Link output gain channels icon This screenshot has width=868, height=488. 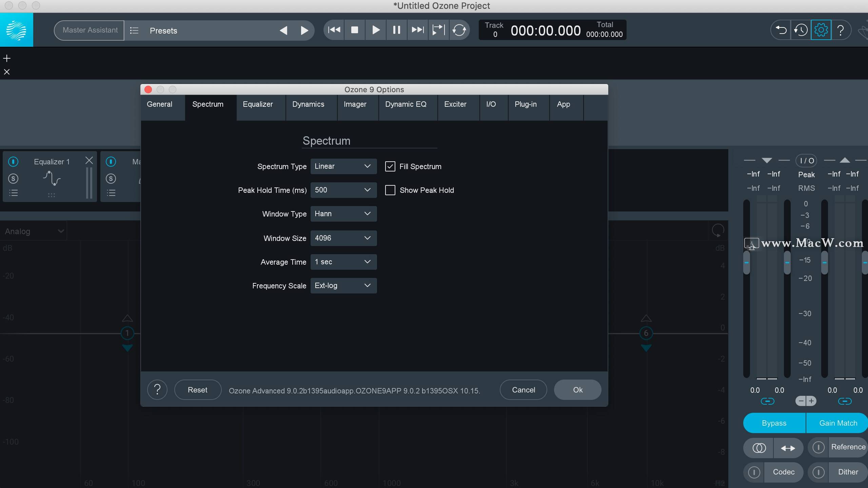(845, 401)
